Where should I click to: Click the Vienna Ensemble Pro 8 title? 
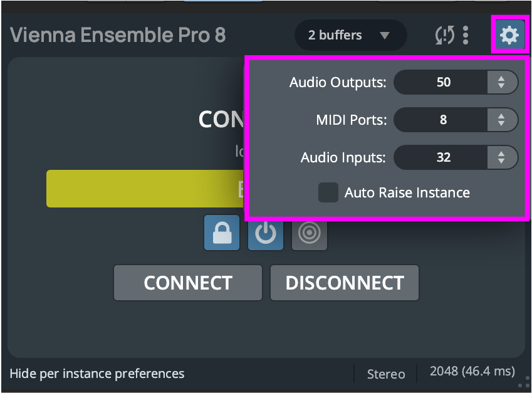(118, 34)
